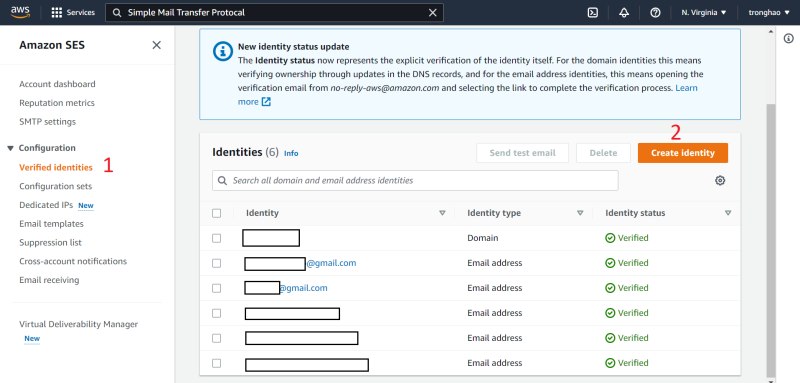Screen dimensions: 800x383
Task: Select checkbox of fourth identity row
Action: click(x=216, y=313)
